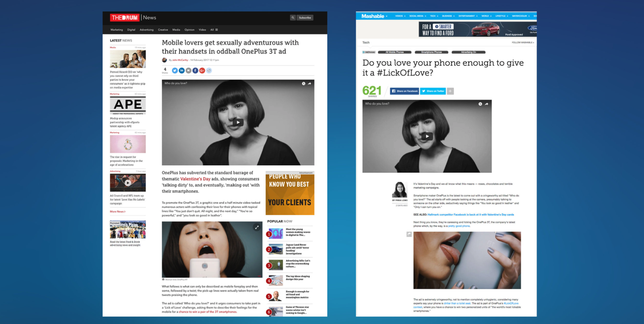Click John McCarthy's author avatar
This screenshot has width=644, height=324.
coord(164,60)
